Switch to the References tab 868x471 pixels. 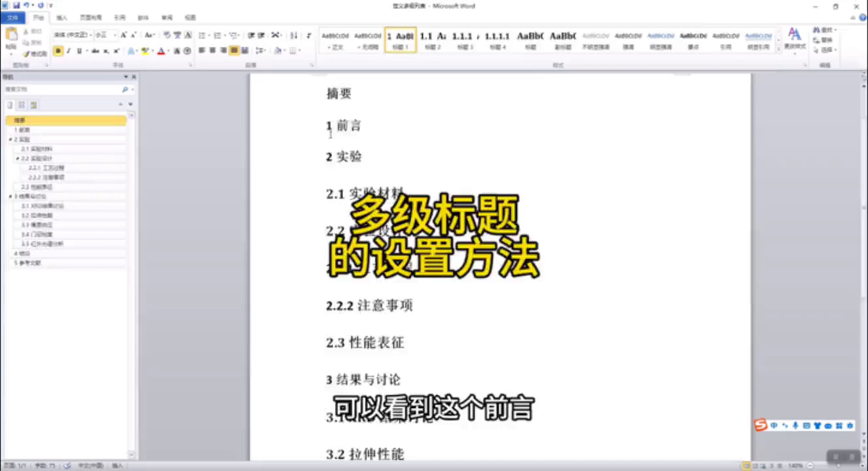[x=120, y=18]
